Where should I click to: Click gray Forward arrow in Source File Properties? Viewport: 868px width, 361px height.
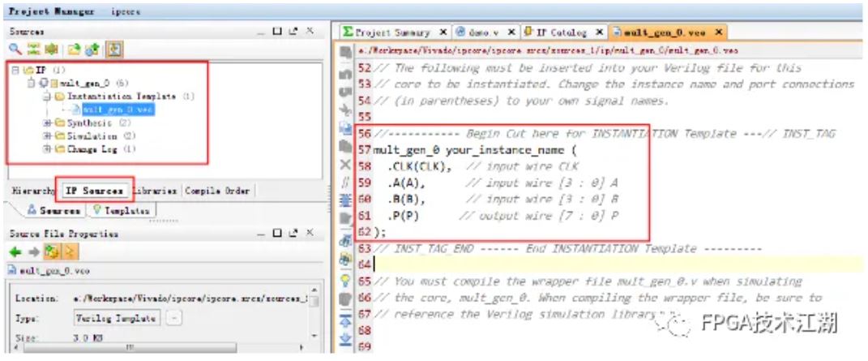[x=34, y=252]
